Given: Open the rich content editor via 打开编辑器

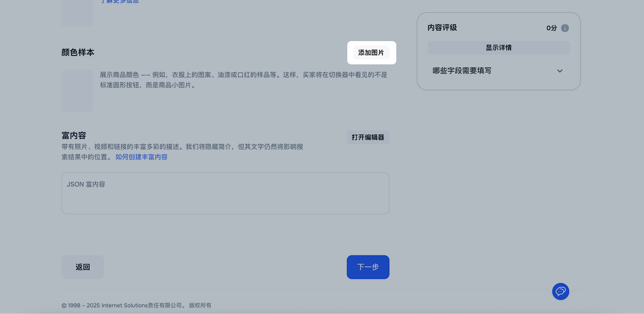Looking at the screenshot, I should pyautogui.click(x=368, y=137).
